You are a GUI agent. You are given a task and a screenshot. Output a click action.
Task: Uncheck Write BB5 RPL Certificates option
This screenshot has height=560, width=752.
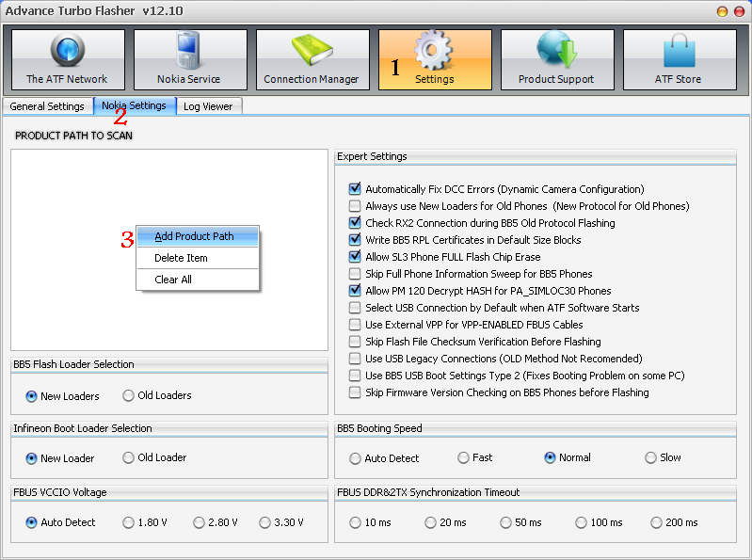click(x=355, y=240)
